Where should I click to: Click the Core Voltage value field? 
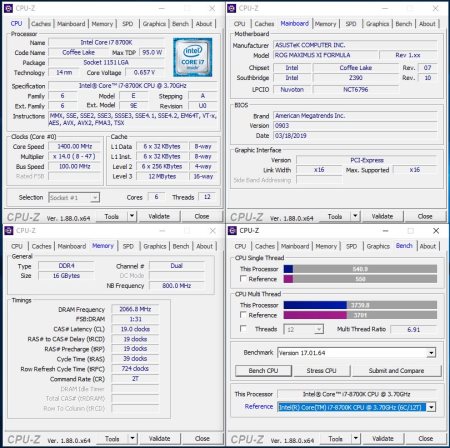click(x=145, y=73)
